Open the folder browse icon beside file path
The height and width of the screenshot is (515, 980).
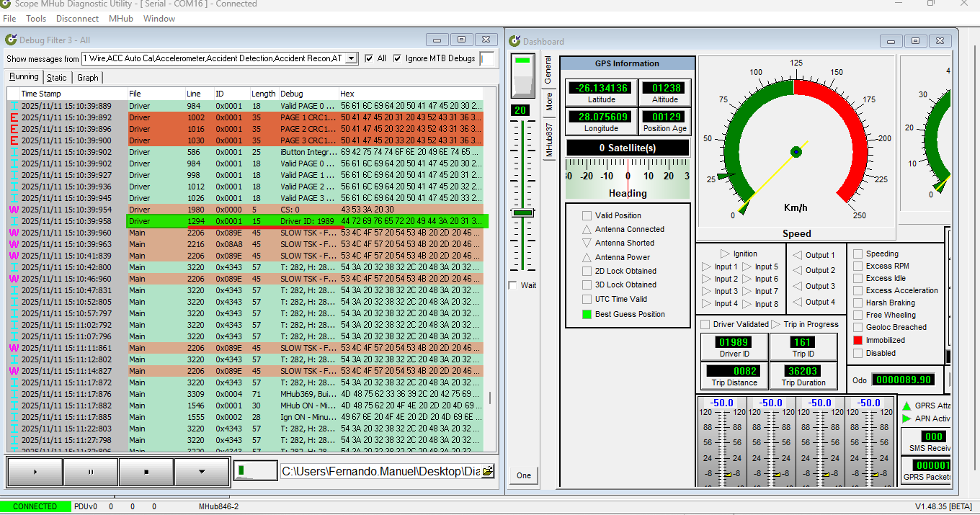[x=488, y=471]
